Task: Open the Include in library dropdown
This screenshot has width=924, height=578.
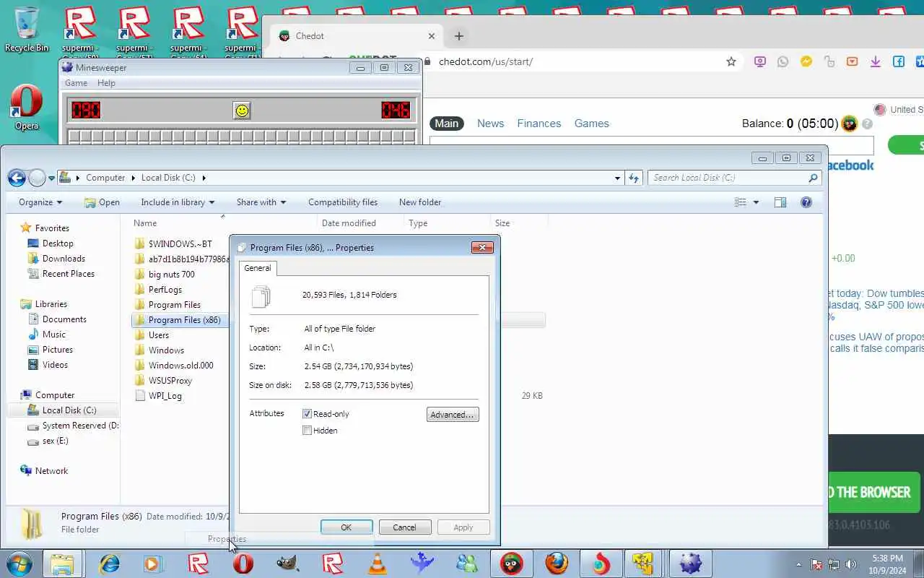Action: click(x=178, y=202)
